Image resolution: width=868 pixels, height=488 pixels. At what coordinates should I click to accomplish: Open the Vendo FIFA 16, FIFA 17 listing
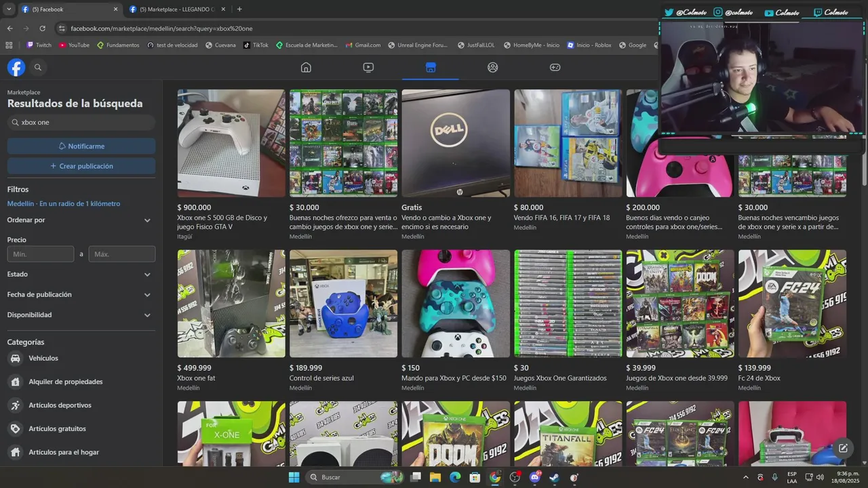tap(568, 160)
